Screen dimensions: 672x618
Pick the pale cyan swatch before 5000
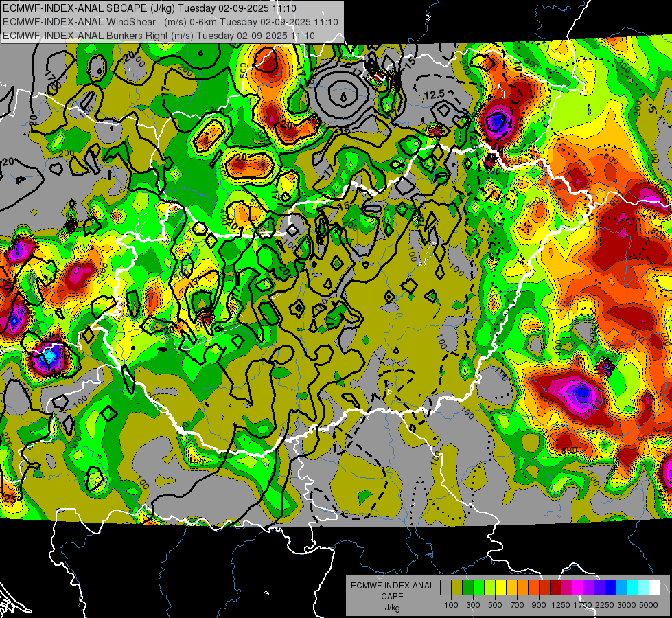pyautogui.click(x=644, y=588)
